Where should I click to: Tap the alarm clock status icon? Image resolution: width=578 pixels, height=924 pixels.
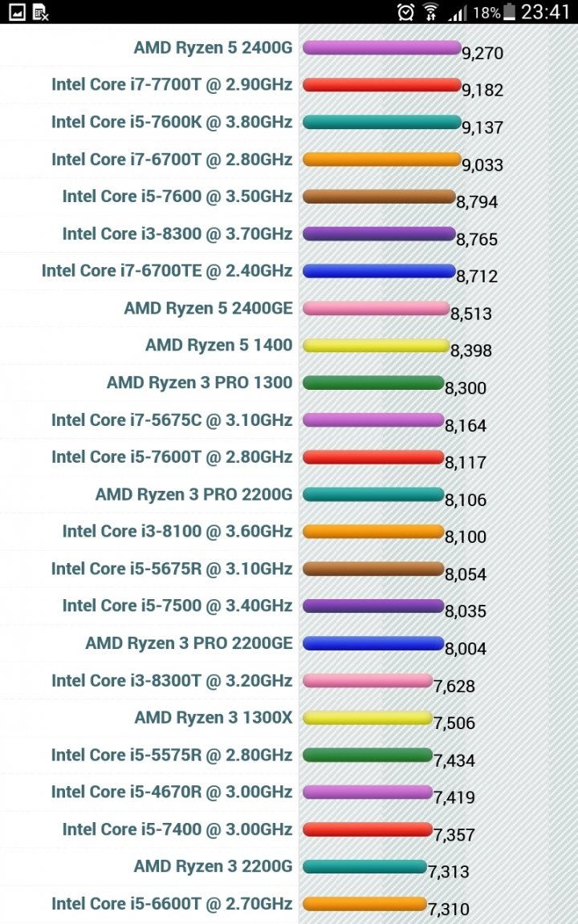405,12
